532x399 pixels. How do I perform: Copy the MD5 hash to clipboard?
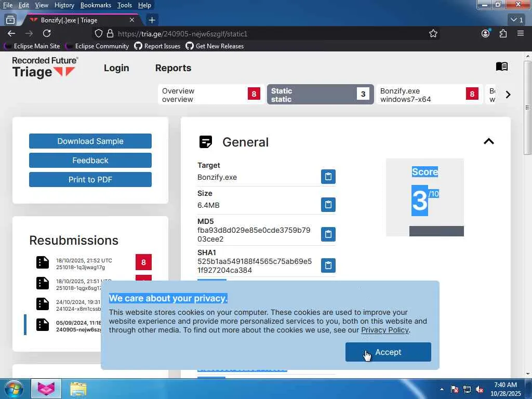(x=328, y=234)
